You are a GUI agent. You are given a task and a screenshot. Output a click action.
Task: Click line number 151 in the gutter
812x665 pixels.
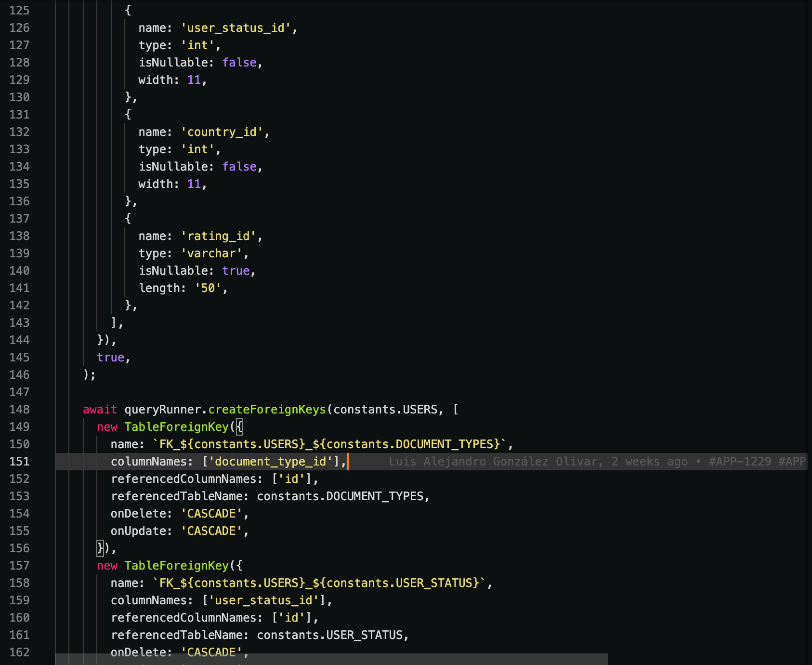(19, 462)
